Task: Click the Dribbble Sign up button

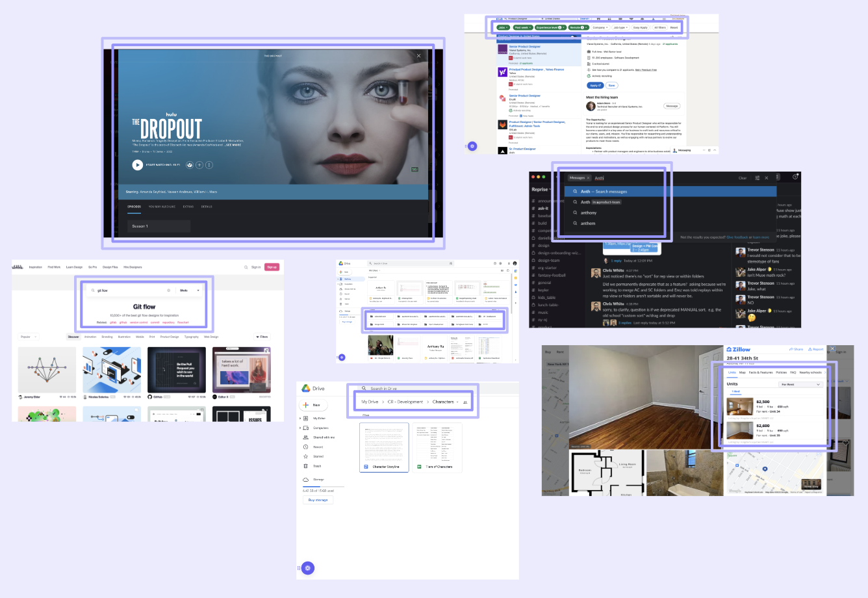Action: pyautogui.click(x=272, y=267)
